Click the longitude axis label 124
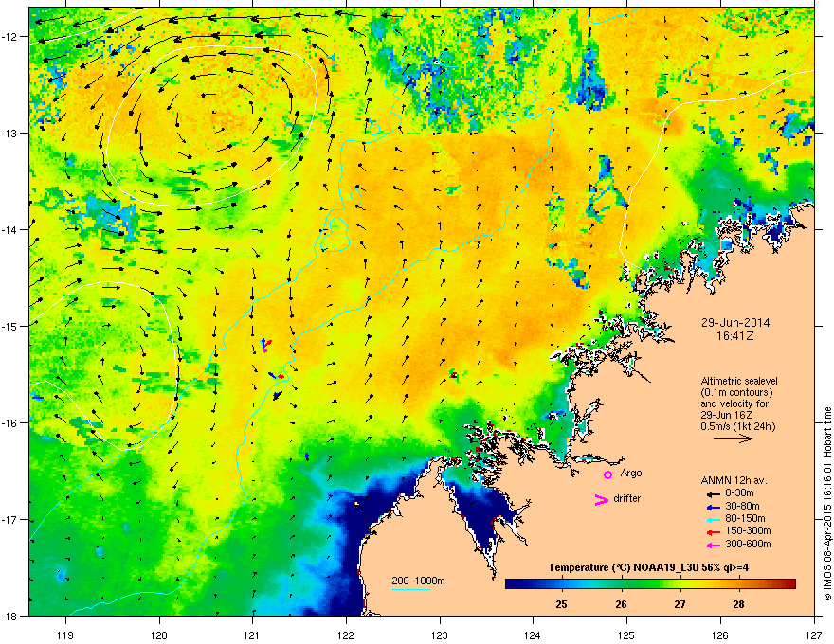Screen dimensions: 834x644 533,635
